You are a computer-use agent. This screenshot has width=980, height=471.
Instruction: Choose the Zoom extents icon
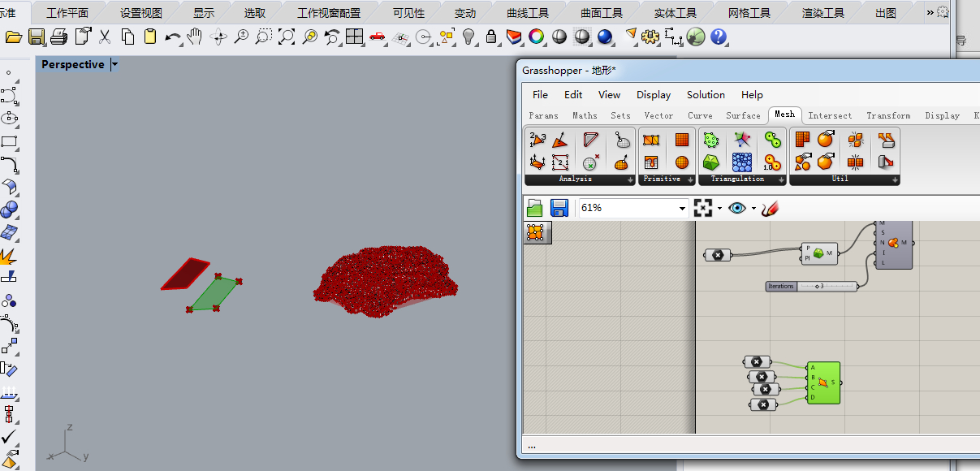tap(287, 37)
